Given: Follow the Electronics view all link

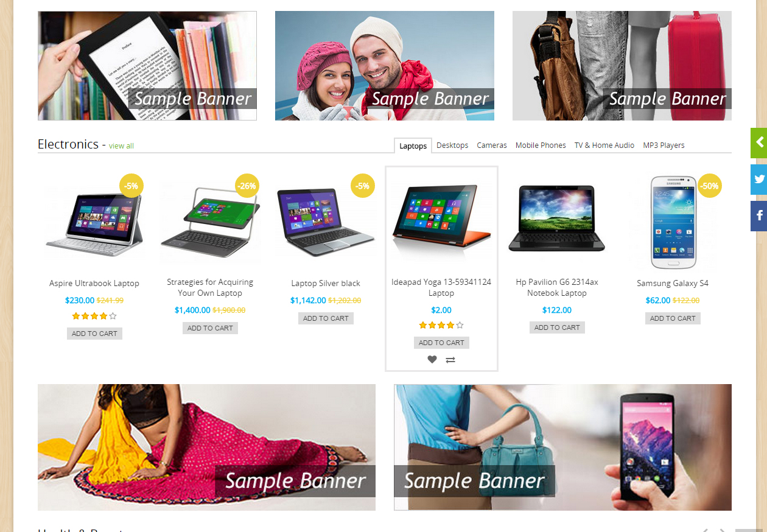Looking at the screenshot, I should 121,146.
